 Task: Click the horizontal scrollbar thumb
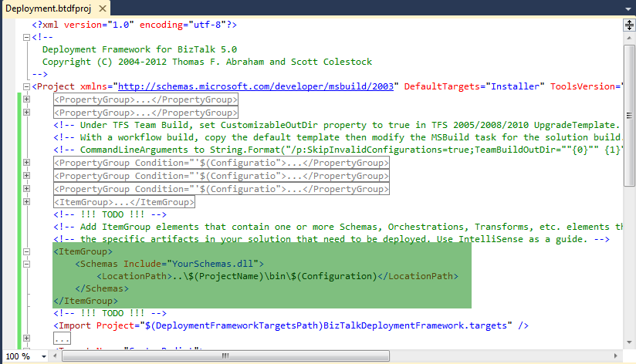coord(225,356)
